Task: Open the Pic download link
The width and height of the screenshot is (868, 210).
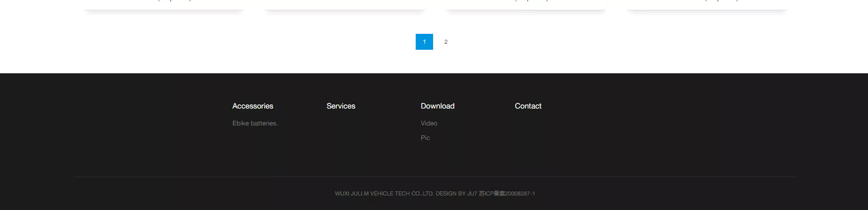Action: click(x=425, y=138)
